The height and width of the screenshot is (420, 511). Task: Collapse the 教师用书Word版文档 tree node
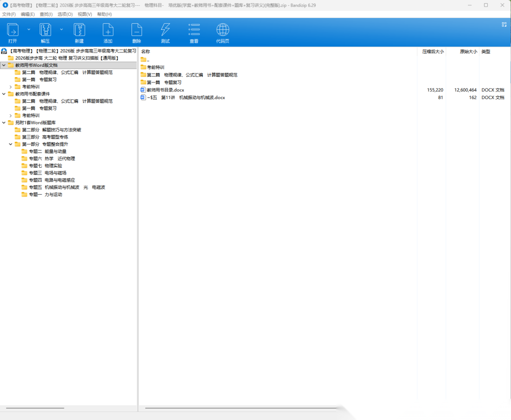[x=4, y=65]
